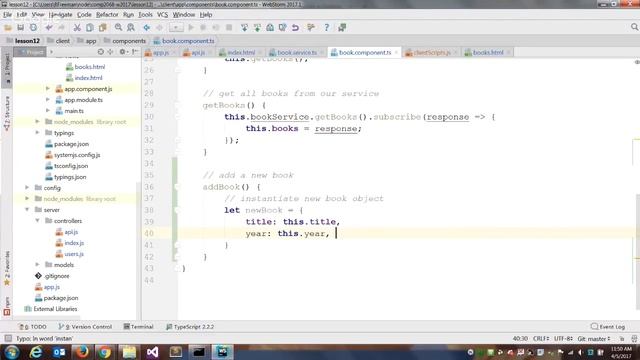The width and height of the screenshot is (640, 360).
Task: Open the UTF-8 encoding selector
Action: 563,339
